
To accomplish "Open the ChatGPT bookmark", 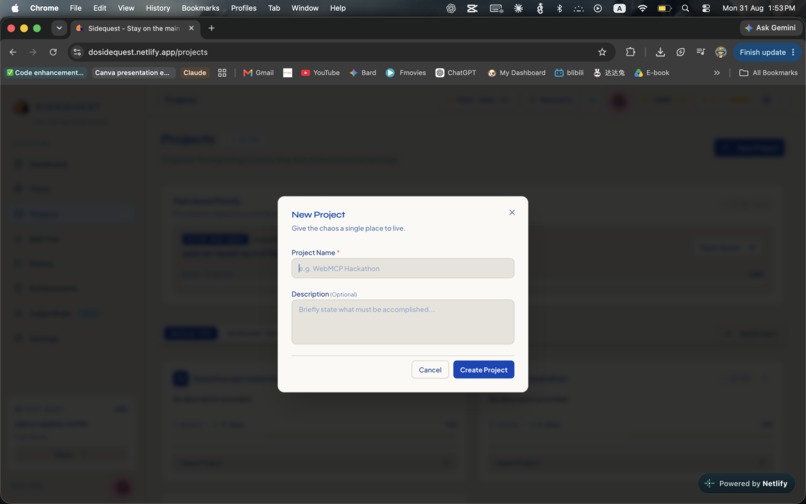I will (456, 73).
